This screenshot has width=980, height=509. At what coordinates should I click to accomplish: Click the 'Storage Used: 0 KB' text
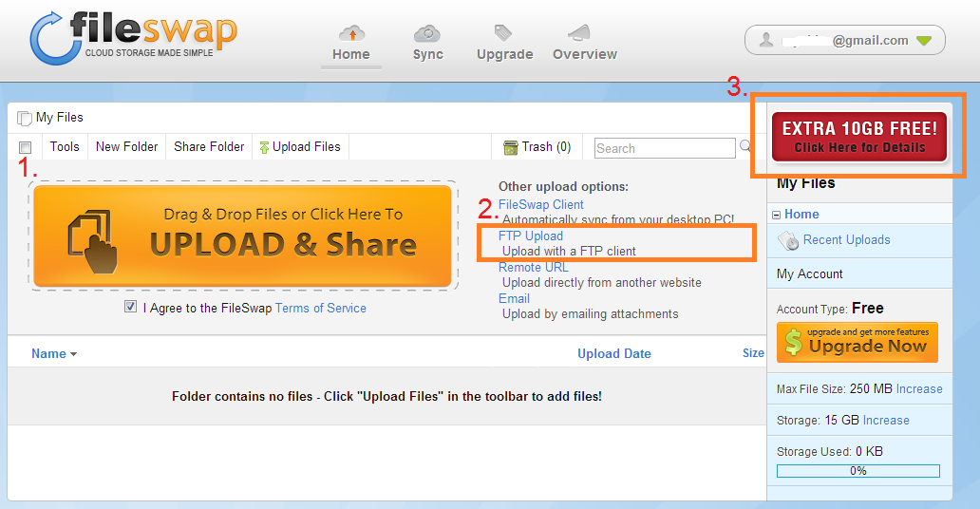coord(829,451)
